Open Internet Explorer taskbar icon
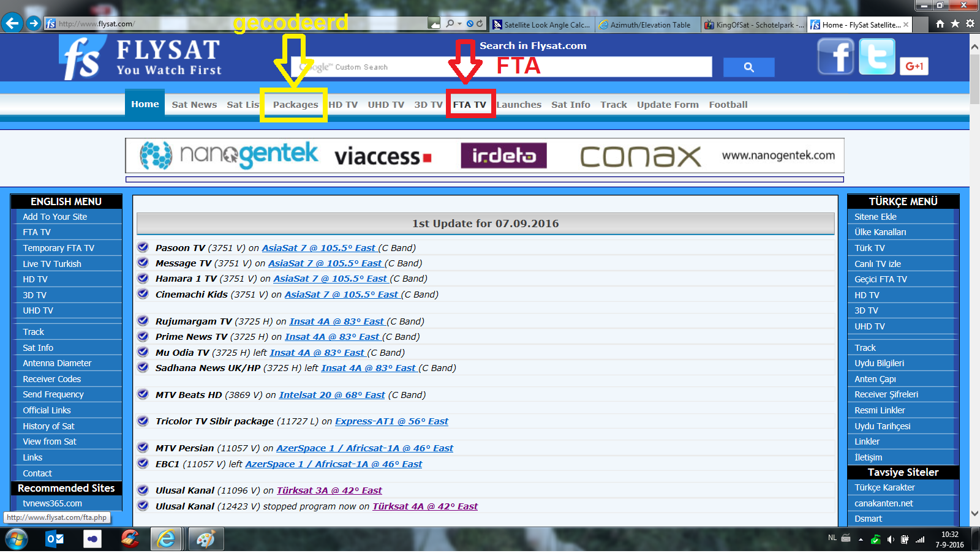 tap(166, 539)
